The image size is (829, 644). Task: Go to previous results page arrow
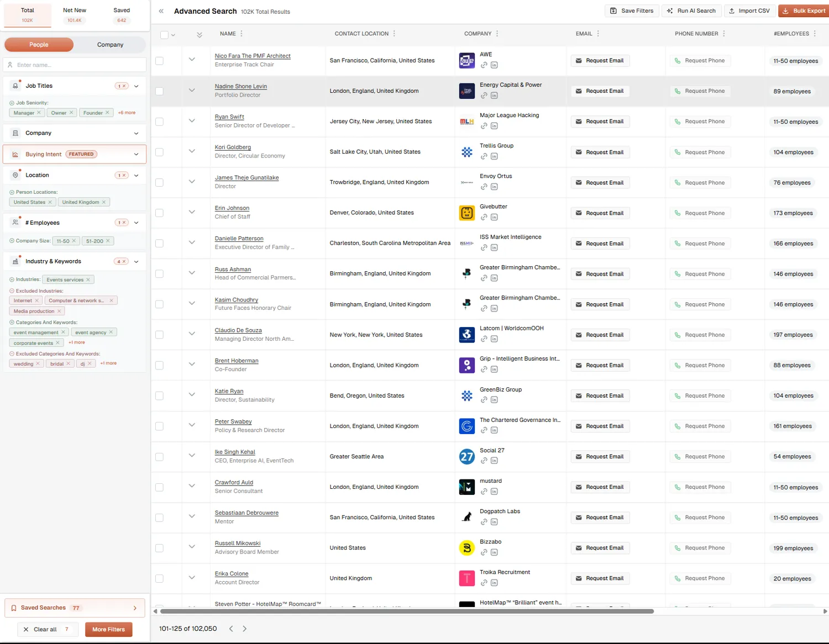(231, 629)
